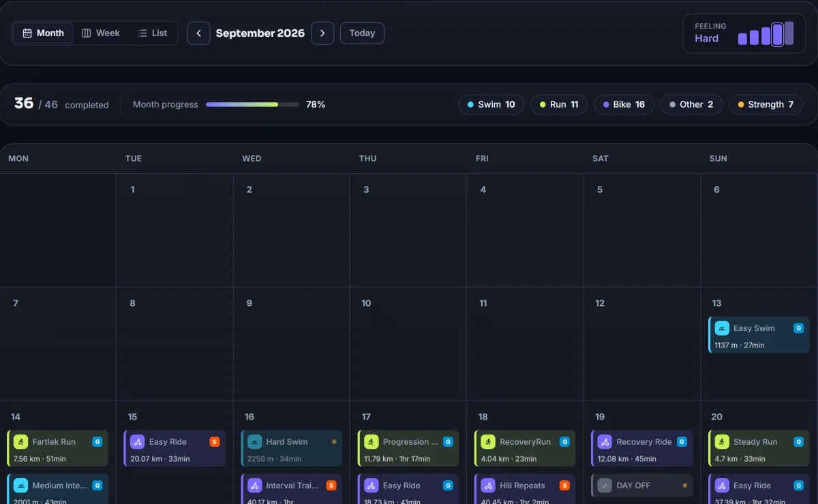This screenshot has height=504, width=818.
Task: Switch to Month view tab
Action: coord(43,33)
